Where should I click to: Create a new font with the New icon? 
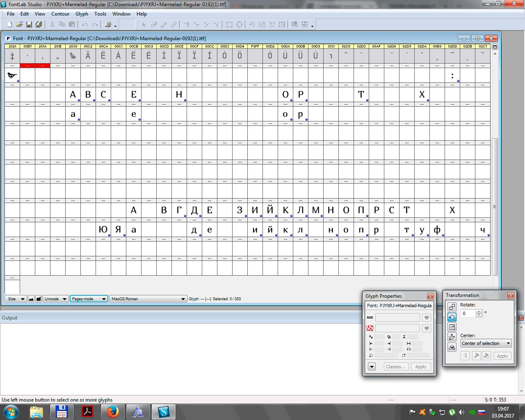click(10, 25)
